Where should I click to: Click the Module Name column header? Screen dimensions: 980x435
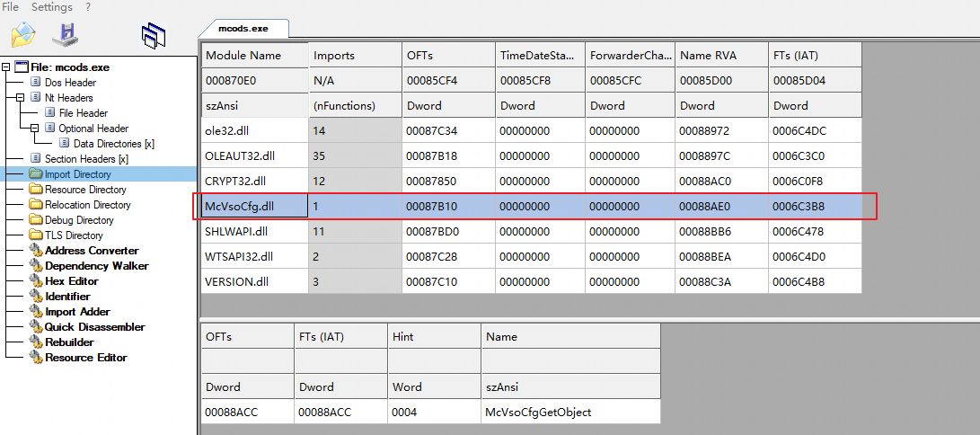[255, 55]
